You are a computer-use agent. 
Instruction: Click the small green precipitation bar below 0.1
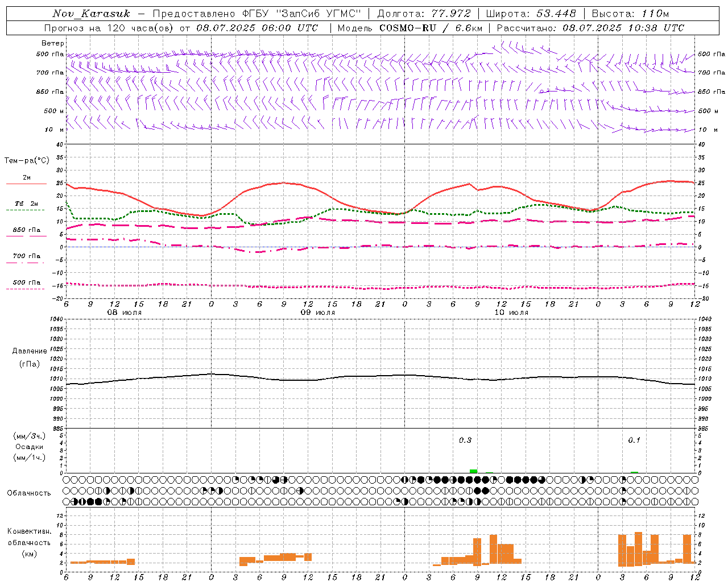pos(634,472)
